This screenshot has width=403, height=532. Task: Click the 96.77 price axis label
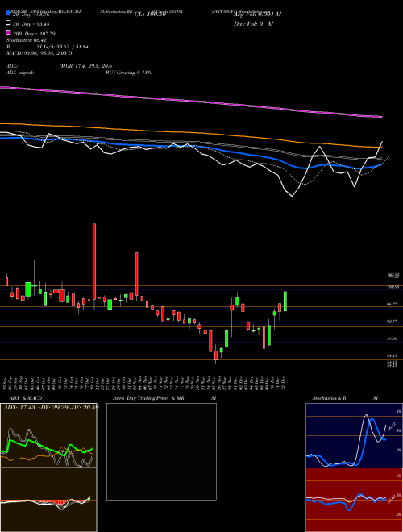click(x=393, y=305)
